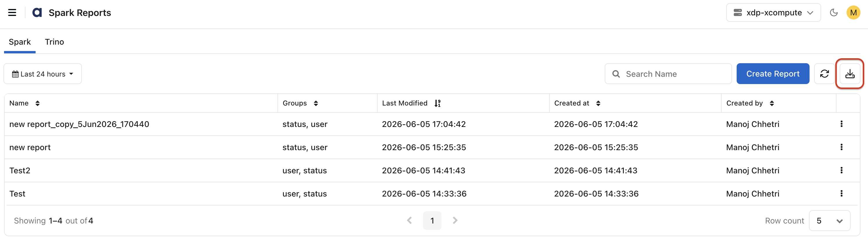The image size is (868, 240).
Task: Switch to the Trino tab
Action: click(54, 42)
